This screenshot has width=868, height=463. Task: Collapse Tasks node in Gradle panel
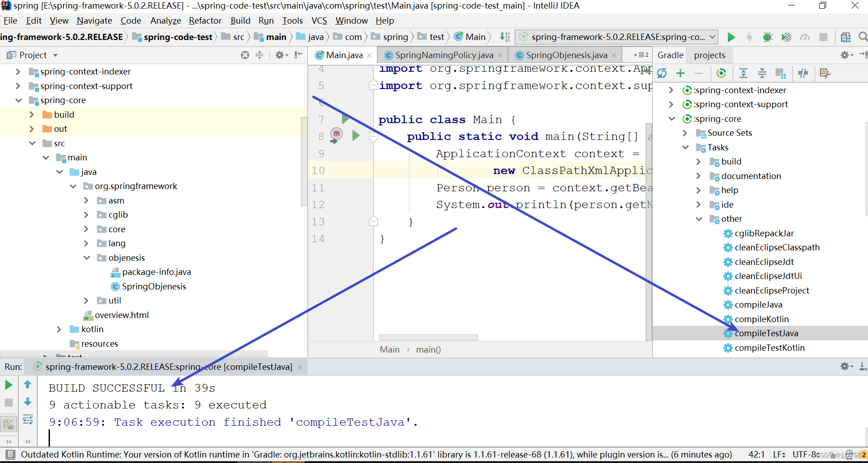coord(685,147)
